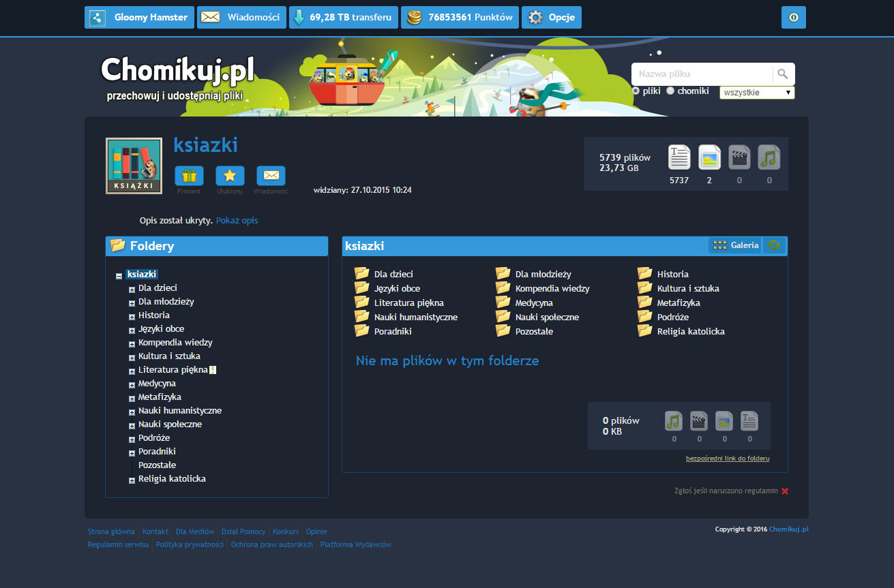
Task: Select Poradniki label in the Foldery tree
Action: pos(157,452)
